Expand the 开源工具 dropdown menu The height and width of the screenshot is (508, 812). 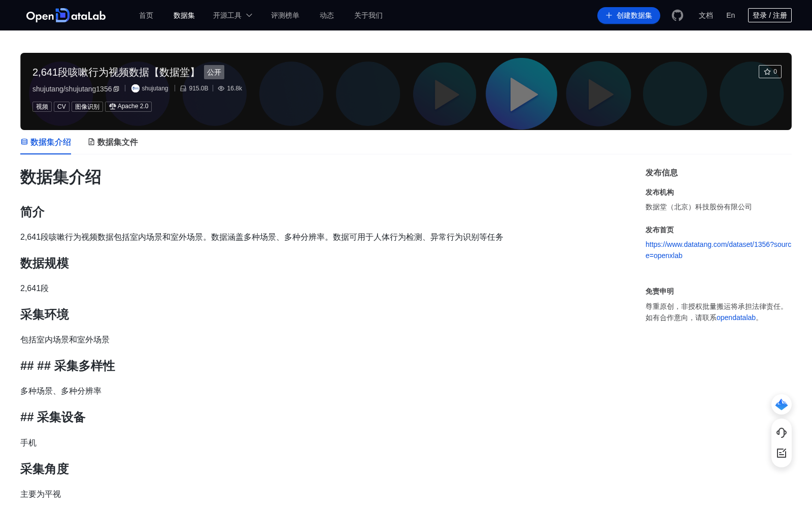point(232,15)
